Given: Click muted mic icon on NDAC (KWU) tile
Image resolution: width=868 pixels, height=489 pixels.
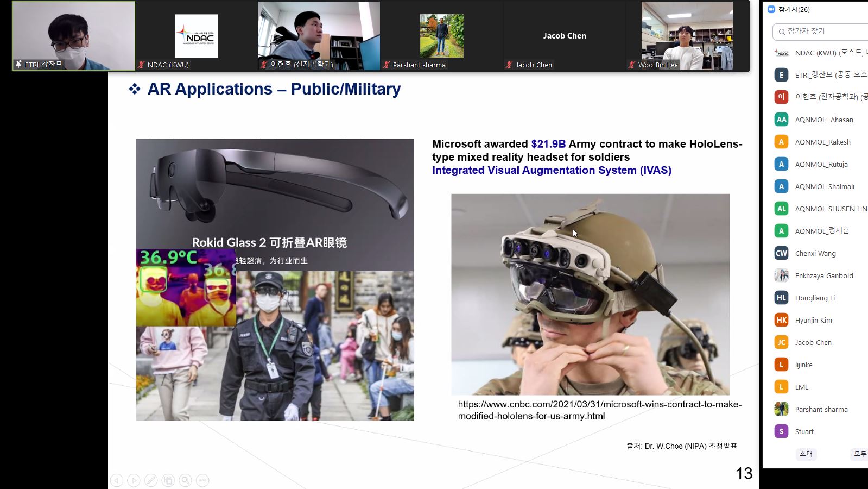Looking at the screenshot, I should pyautogui.click(x=142, y=65).
